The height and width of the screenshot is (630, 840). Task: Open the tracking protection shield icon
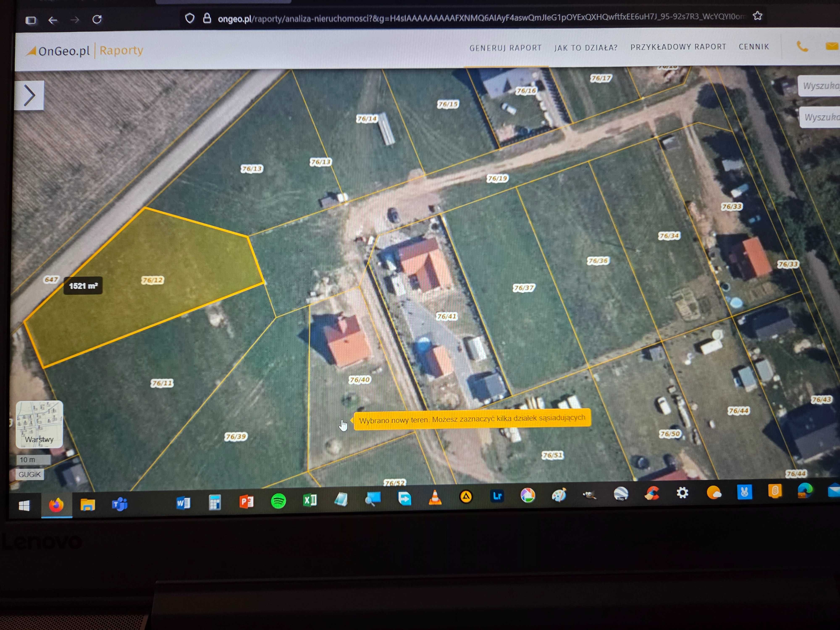[189, 18]
